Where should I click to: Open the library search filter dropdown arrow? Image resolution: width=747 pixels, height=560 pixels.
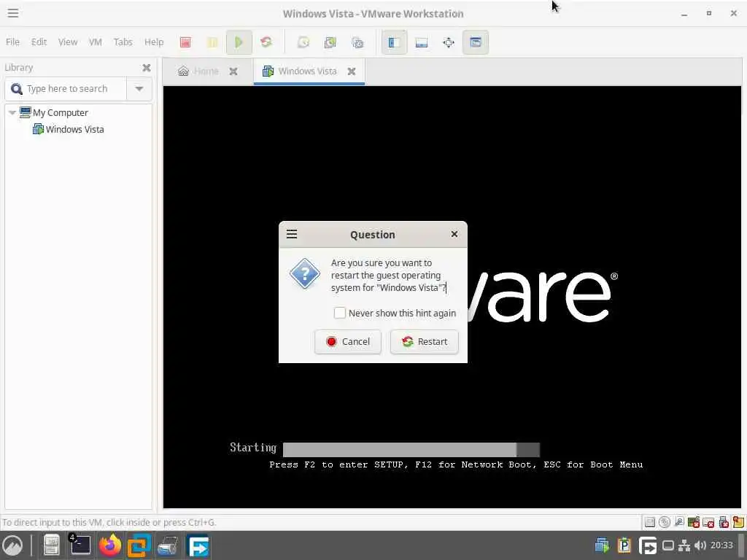click(x=139, y=88)
